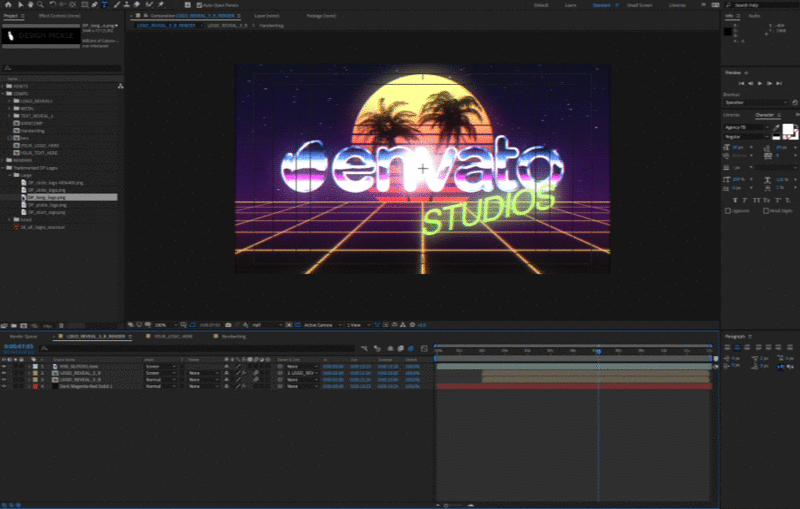
Task: Select the Roto Brush tool
Action: [149, 5]
